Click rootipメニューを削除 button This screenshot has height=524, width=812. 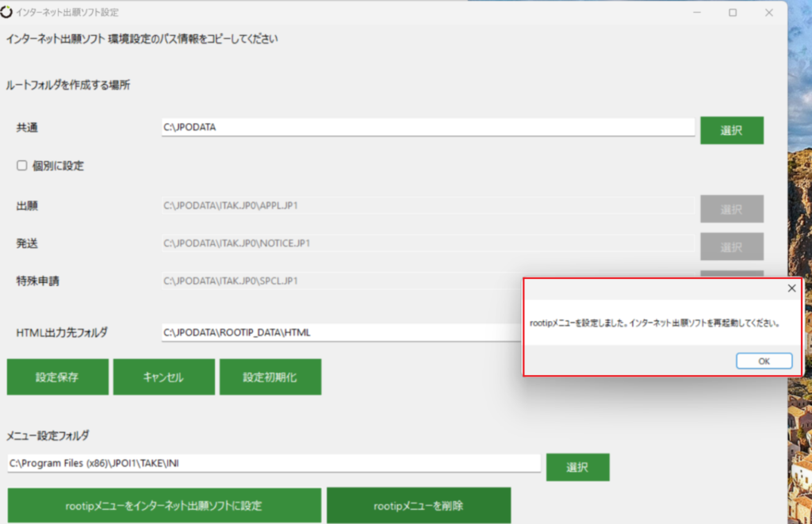click(419, 505)
